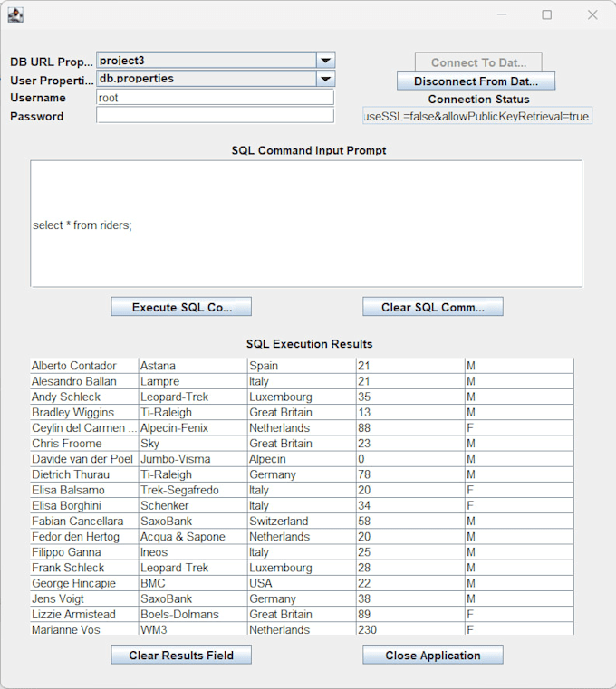Clear the results field
The width and height of the screenshot is (616, 689).
181,655
